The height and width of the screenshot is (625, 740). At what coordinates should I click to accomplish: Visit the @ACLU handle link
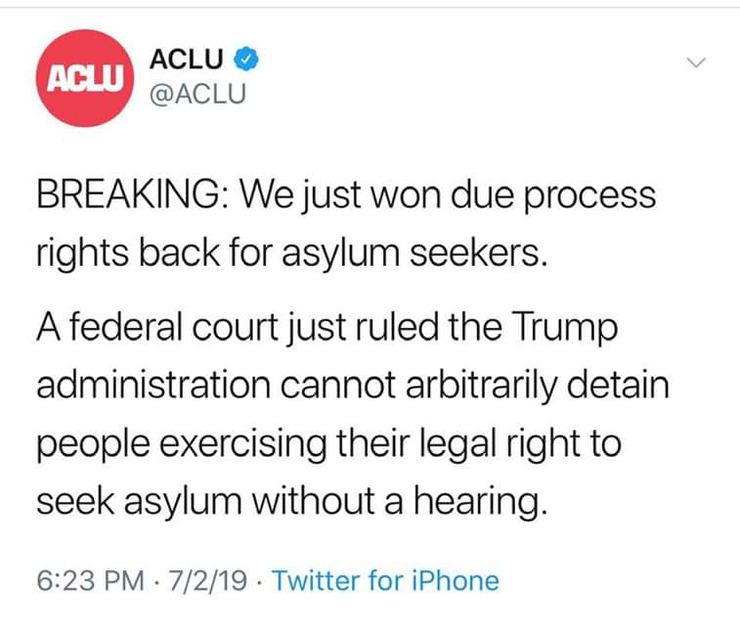(x=198, y=93)
